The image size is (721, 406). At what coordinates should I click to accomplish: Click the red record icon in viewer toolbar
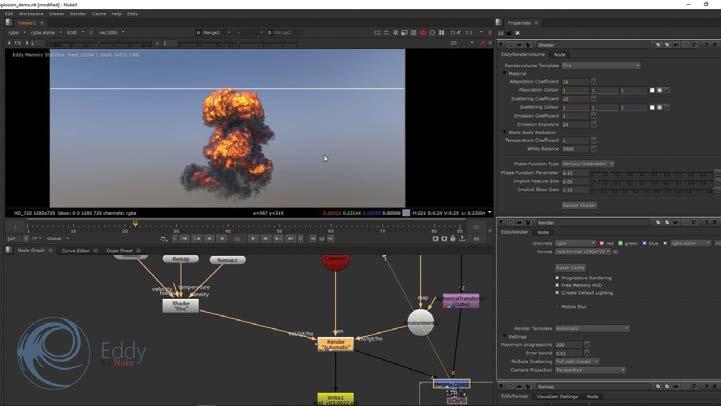click(x=423, y=33)
